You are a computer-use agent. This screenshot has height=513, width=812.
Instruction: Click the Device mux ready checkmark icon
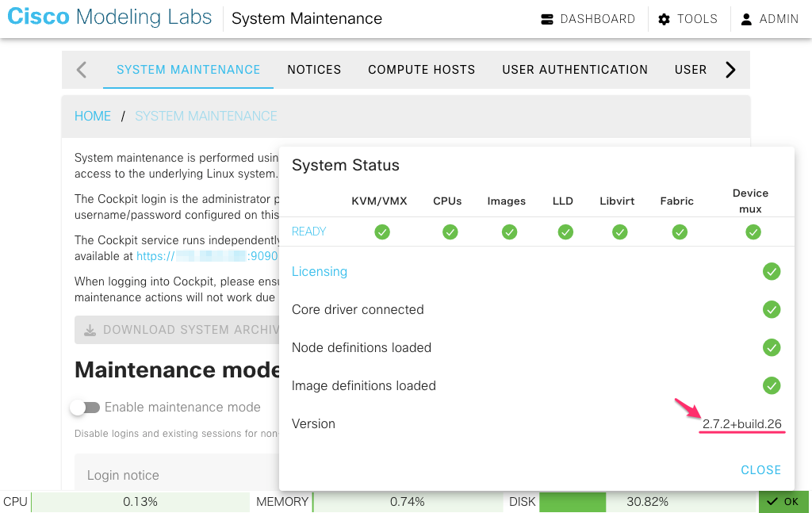point(753,232)
